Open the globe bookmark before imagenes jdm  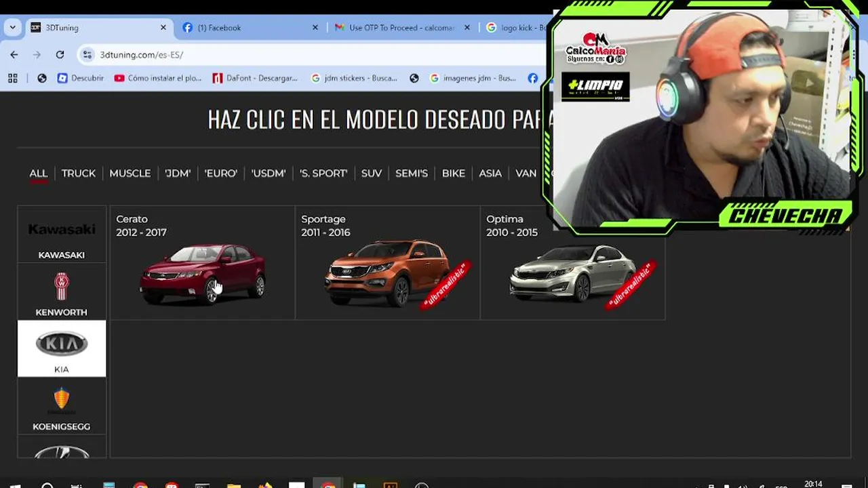click(414, 78)
